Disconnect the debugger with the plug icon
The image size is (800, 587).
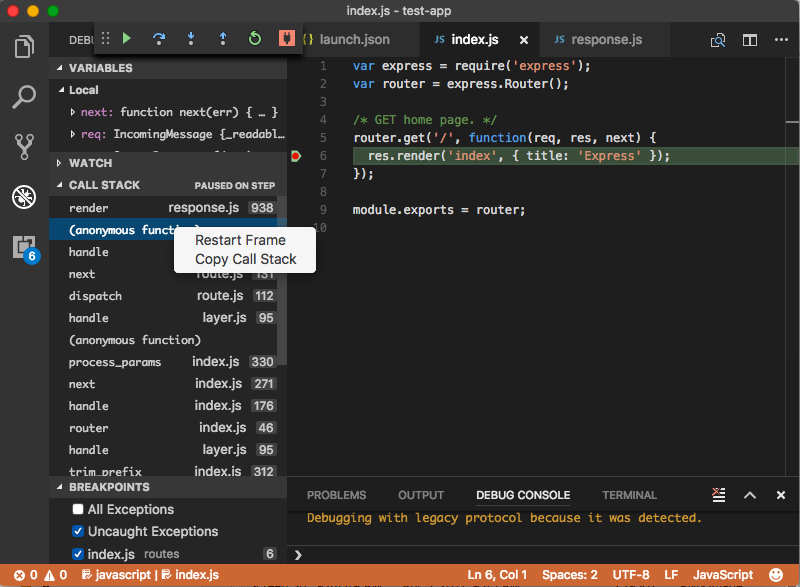(x=287, y=39)
